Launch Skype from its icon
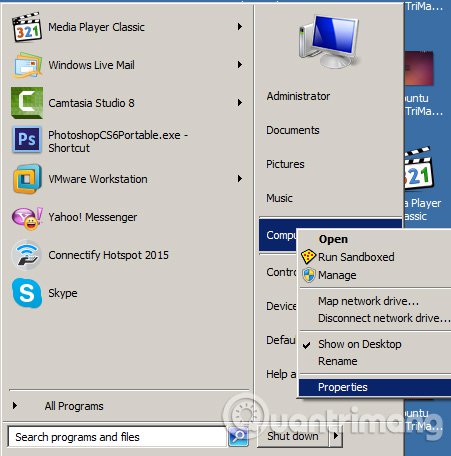This screenshot has width=451, height=456. point(27,293)
